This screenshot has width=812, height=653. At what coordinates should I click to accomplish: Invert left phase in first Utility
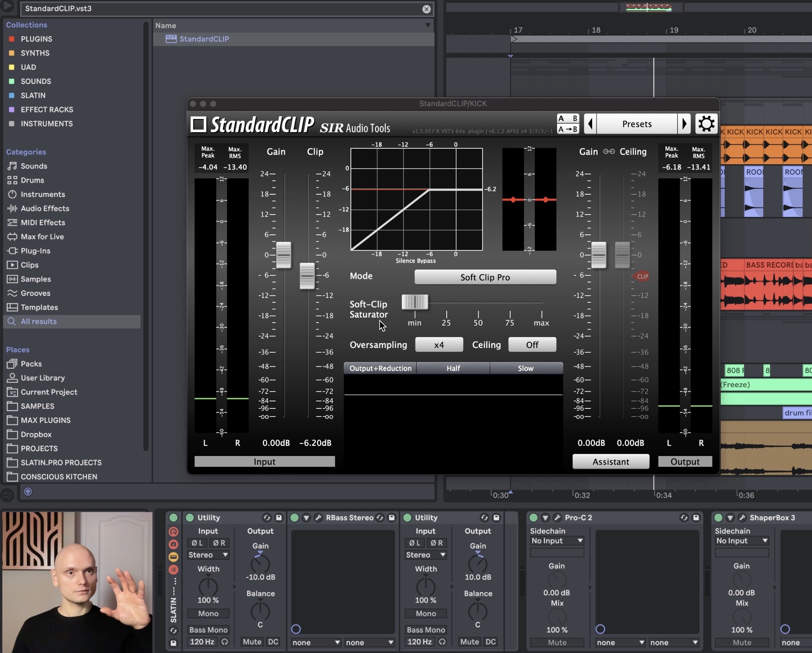click(x=197, y=543)
